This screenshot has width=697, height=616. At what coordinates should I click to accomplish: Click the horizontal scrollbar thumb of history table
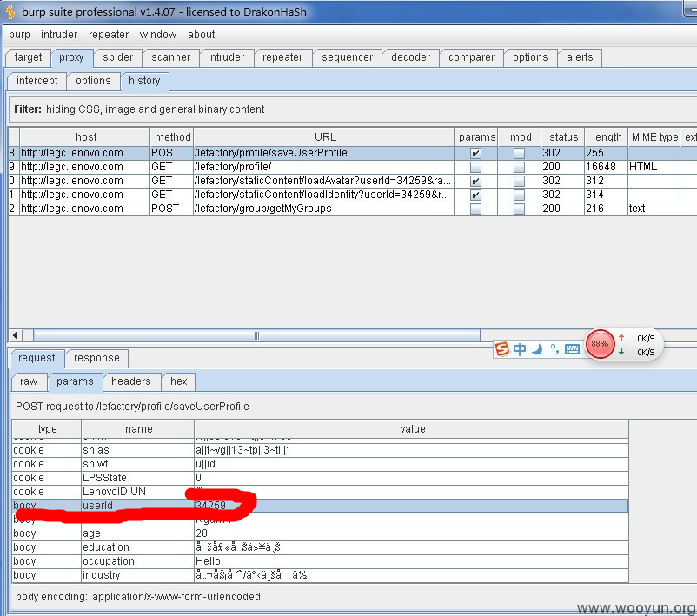point(256,335)
